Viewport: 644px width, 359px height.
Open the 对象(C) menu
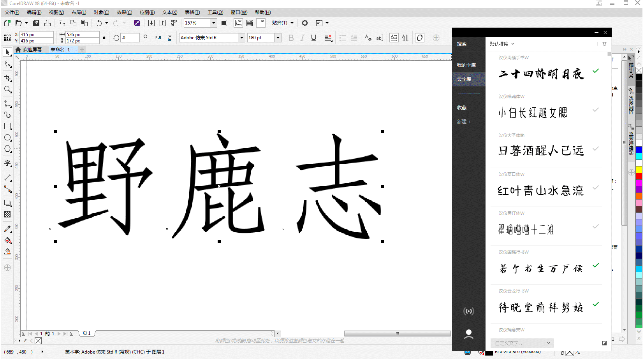click(x=102, y=12)
